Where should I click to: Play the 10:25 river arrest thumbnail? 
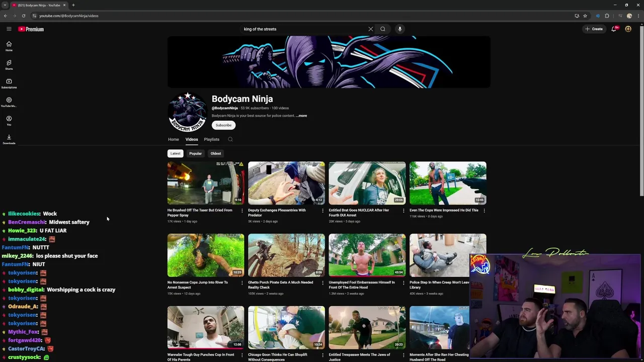tap(206, 255)
